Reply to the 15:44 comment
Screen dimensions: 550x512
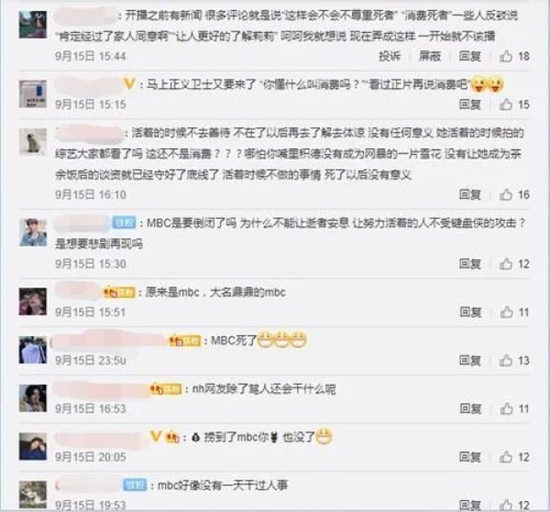tap(470, 56)
